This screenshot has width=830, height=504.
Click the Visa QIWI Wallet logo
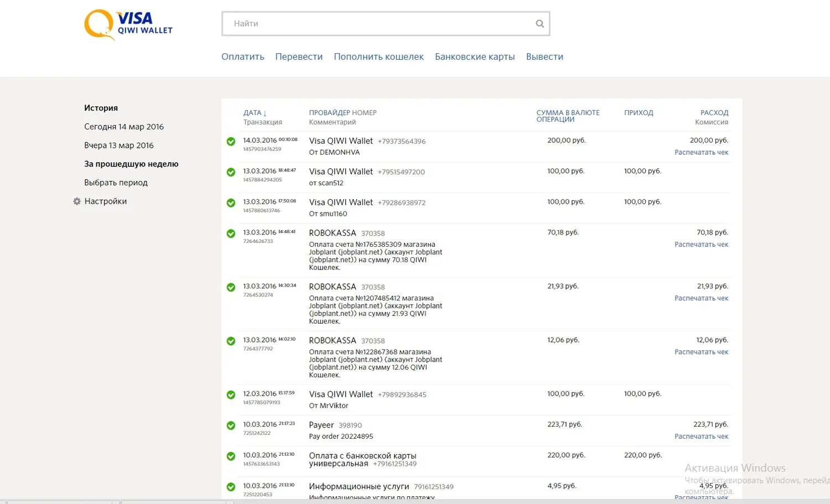[x=128, y=25]
